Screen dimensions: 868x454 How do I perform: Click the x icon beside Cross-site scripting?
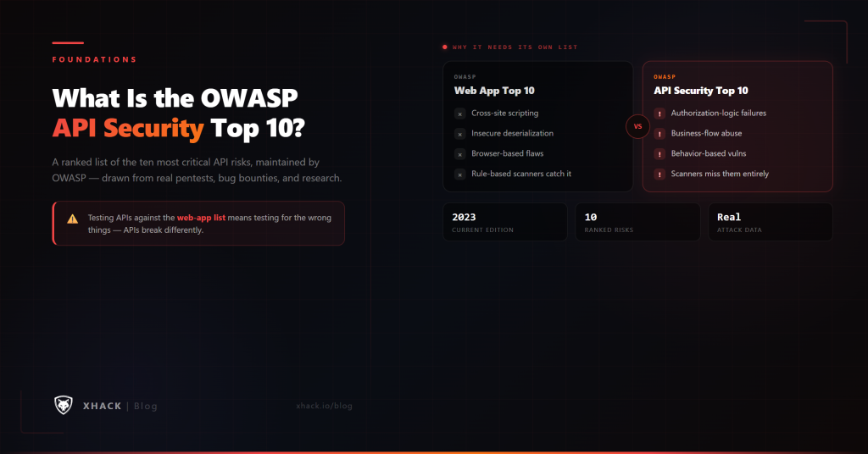[x=460, y=113]
